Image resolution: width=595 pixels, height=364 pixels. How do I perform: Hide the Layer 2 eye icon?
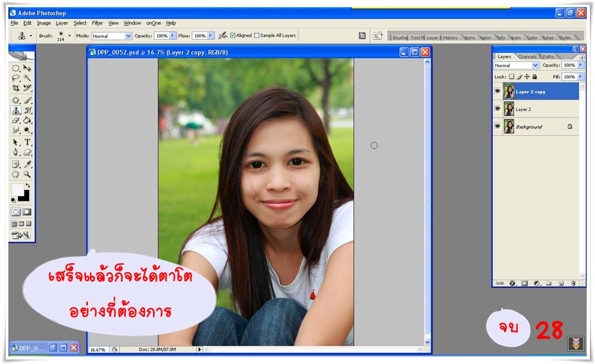click(497, 109)
